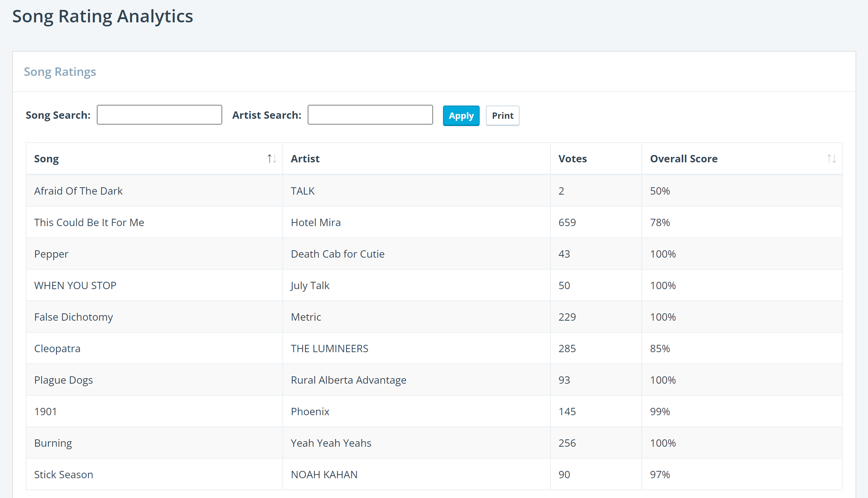Click the 85% overall score cell
The height and width of the screenshot is (498, 868).
[742, 348]
